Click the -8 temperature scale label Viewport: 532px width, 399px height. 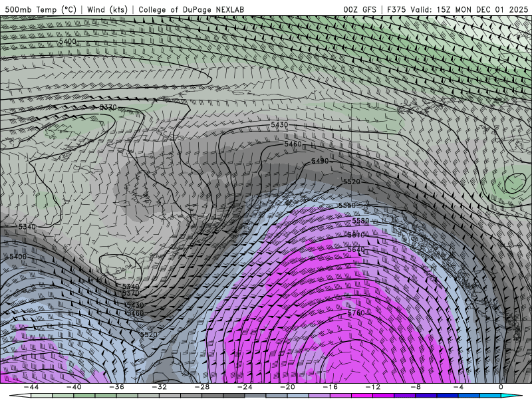click(x=416, y=387)
